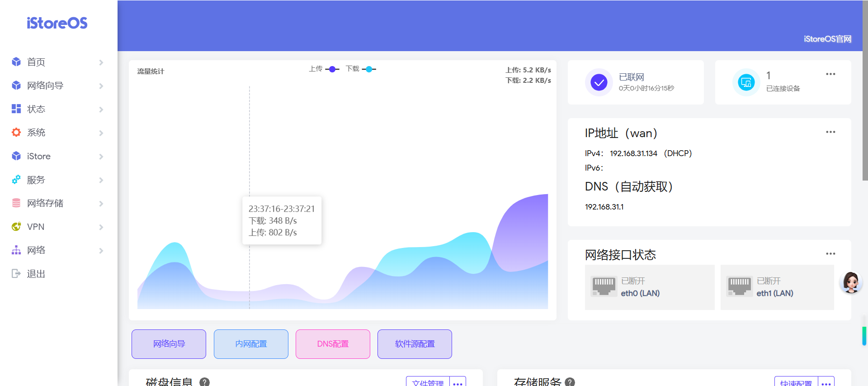Click the eth0 (LAN) port icon
The image size is (868, 386).
(x=604, y=287)
